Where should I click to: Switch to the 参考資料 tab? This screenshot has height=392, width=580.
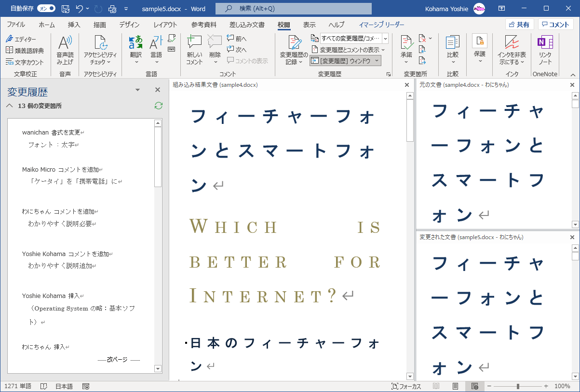point(203,25)
